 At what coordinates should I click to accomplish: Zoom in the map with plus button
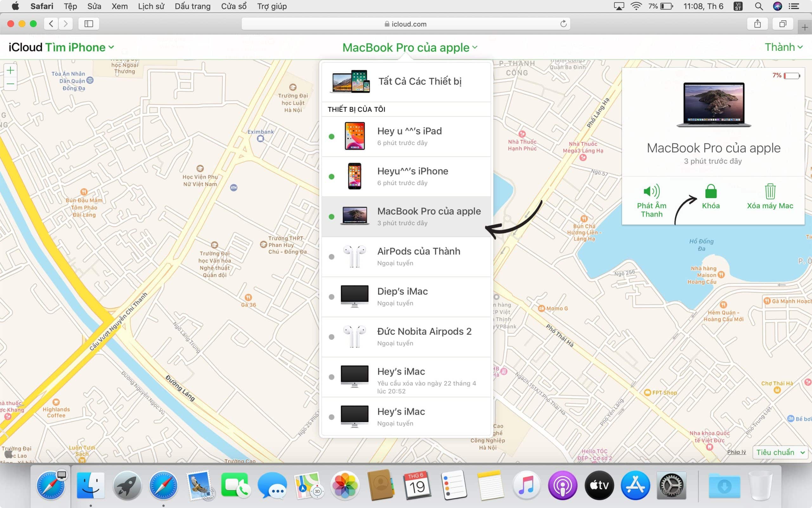pos(10,70)
